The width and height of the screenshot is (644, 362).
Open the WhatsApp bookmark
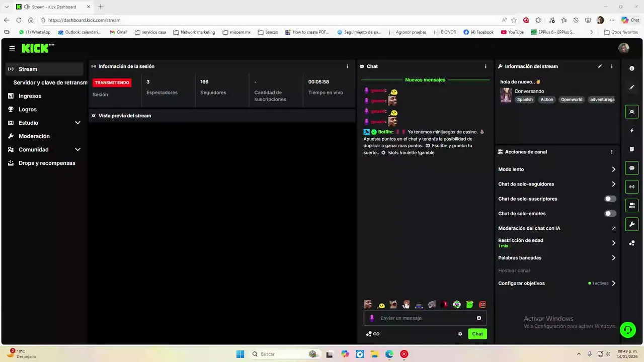(35, 32)
